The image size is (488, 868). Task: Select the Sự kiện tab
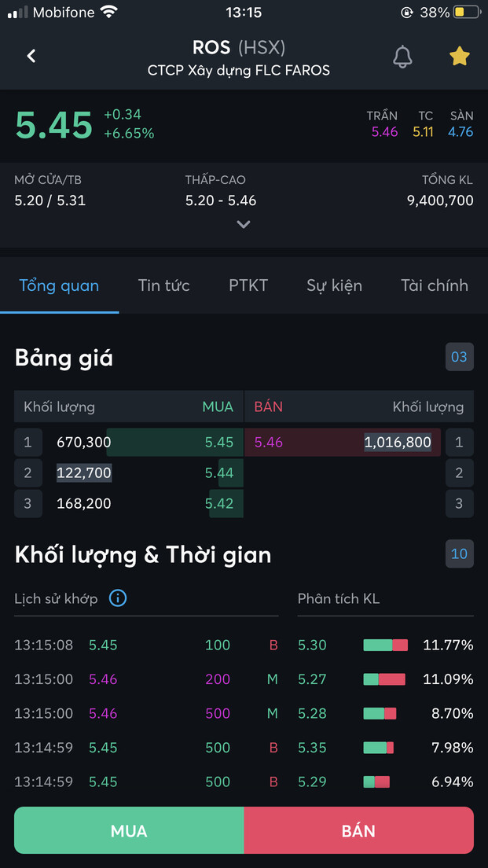pyautogui.click(x=334, y=285)
